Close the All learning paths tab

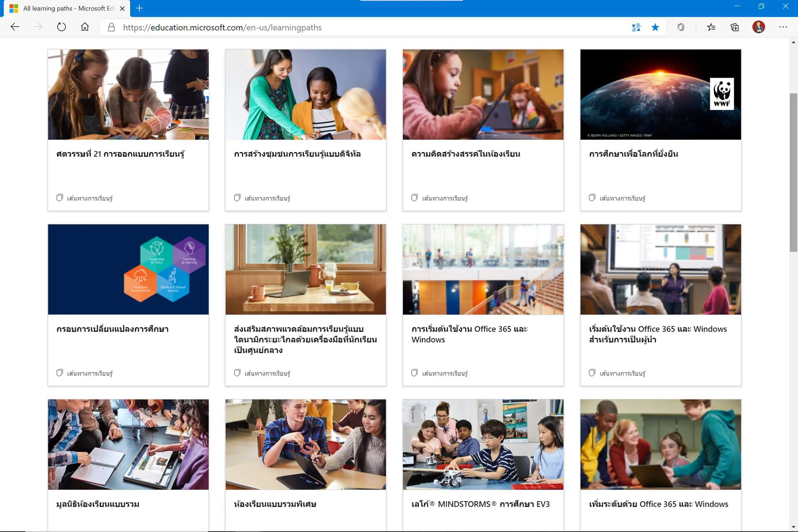pyautogui.click(x=122, y=8)
